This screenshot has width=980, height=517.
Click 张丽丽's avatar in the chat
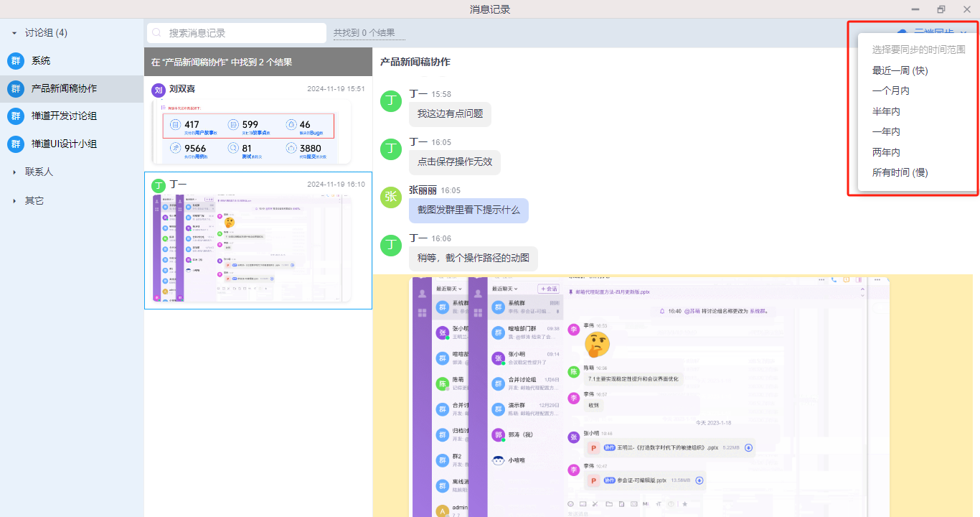pyautogui.click(x=390, y=197)
